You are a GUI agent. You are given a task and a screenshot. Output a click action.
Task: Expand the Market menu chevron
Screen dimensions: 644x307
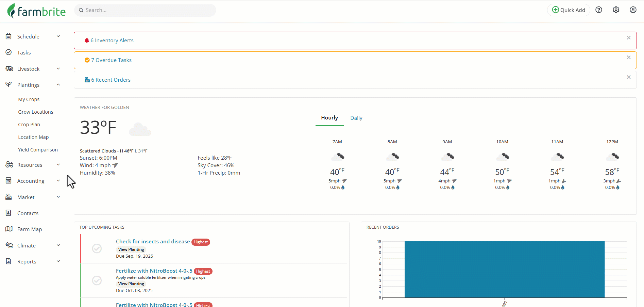tap(58, 197)
